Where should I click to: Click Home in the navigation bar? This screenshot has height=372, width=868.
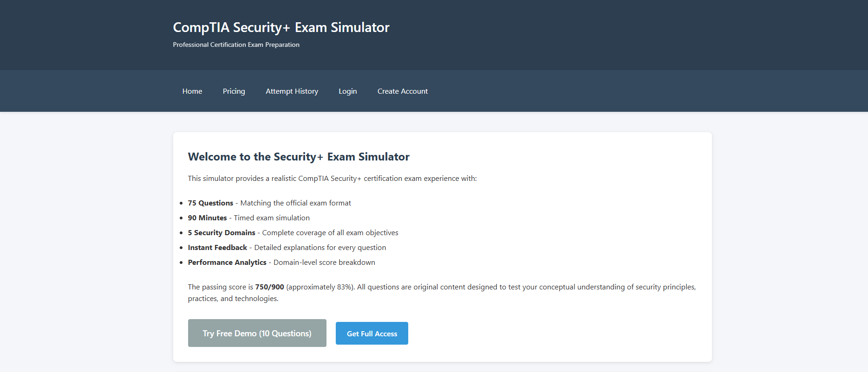192,91
